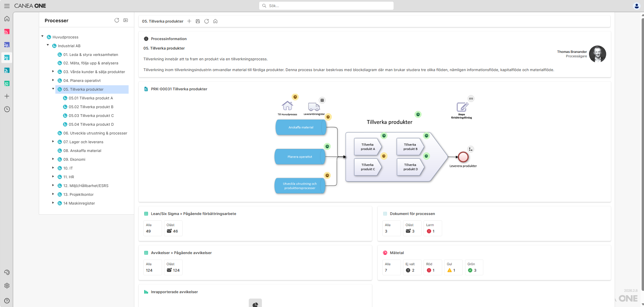Click the link icon above Skapa förbättringsförslag
The height and width of the screenshot is (307, 644).
point(471,98)
